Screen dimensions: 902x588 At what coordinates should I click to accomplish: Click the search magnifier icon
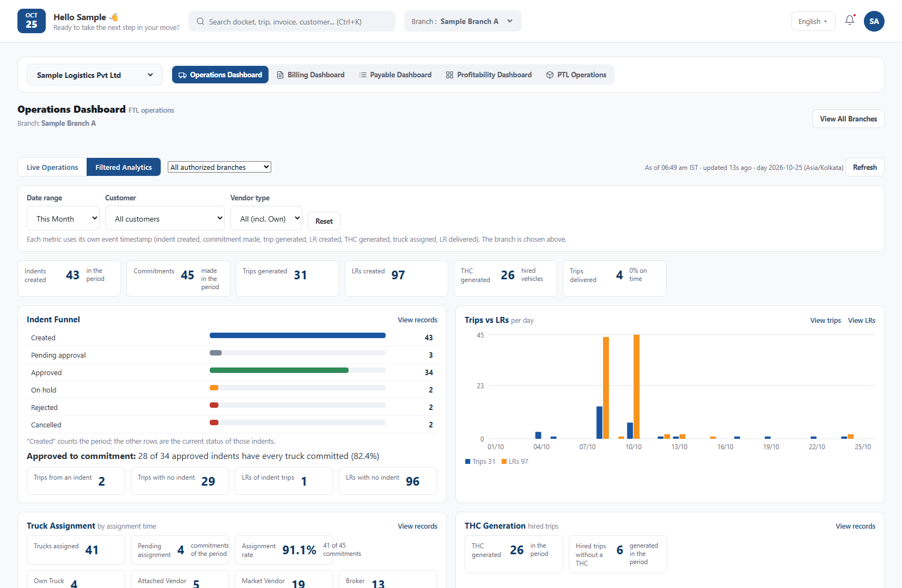(200, 21)
